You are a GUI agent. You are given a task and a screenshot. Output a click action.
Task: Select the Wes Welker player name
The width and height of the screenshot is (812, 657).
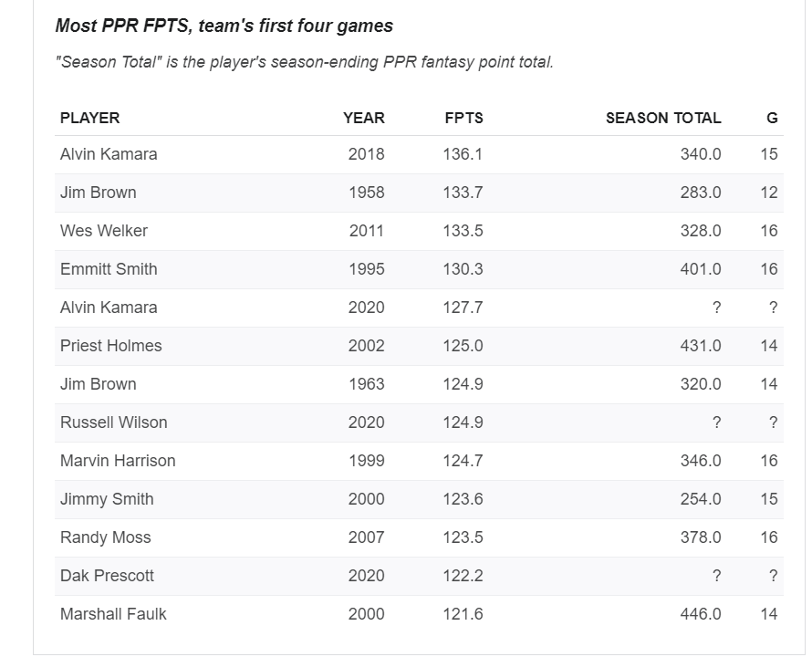pos(104,231)
